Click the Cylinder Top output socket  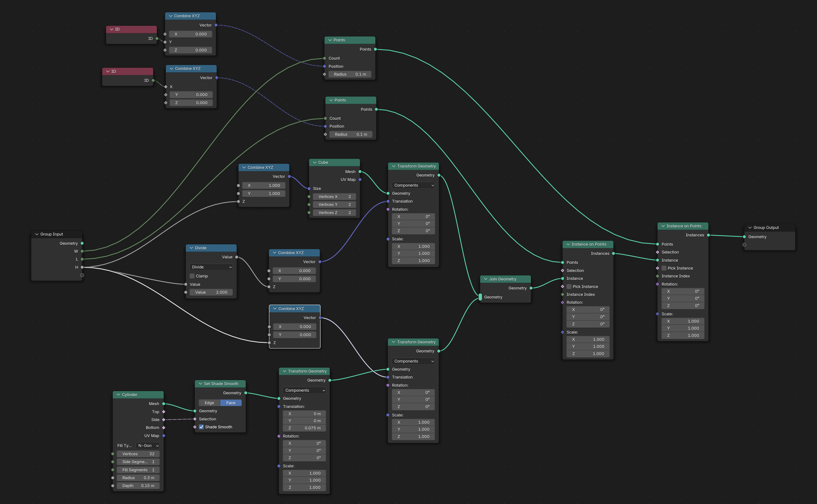tap(164, 412)
